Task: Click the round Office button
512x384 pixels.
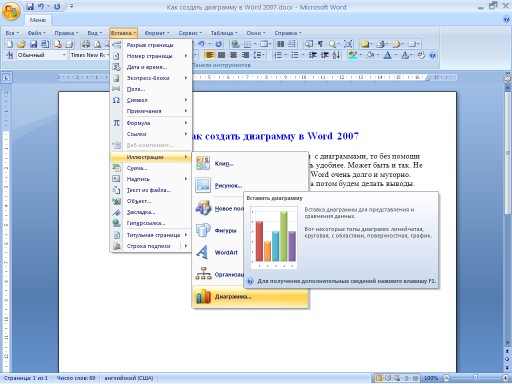Action: [11, 11]
